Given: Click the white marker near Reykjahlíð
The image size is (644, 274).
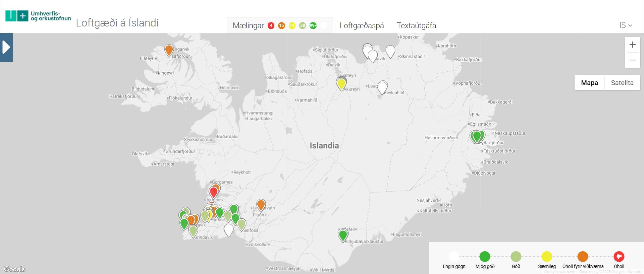Looking at the screenshot, I should (x=382, y=87).
